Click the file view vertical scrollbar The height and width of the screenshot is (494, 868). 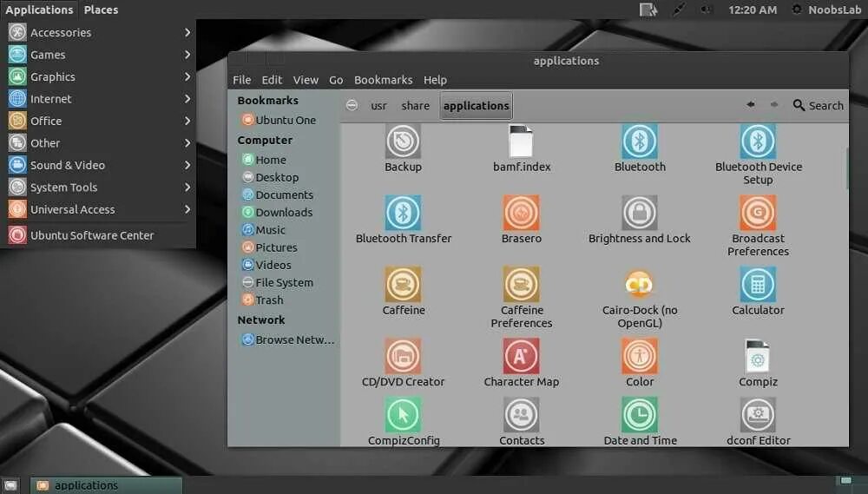(846, 168)
